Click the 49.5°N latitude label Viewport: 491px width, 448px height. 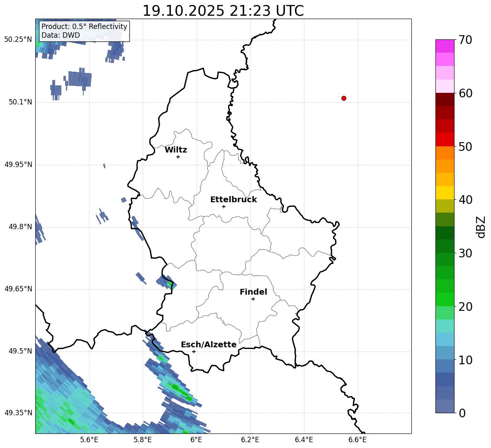(x=20, y=351)
